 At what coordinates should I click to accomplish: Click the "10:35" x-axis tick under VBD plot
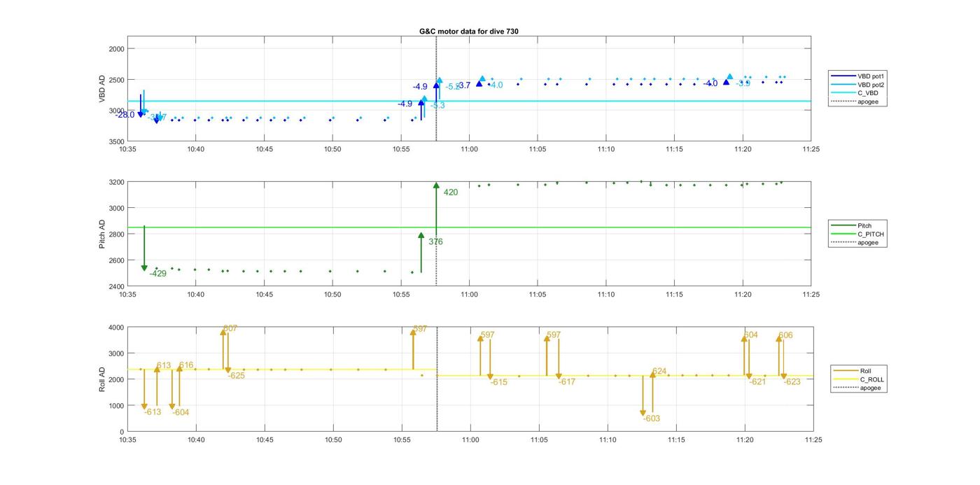(x=127, y=148)
